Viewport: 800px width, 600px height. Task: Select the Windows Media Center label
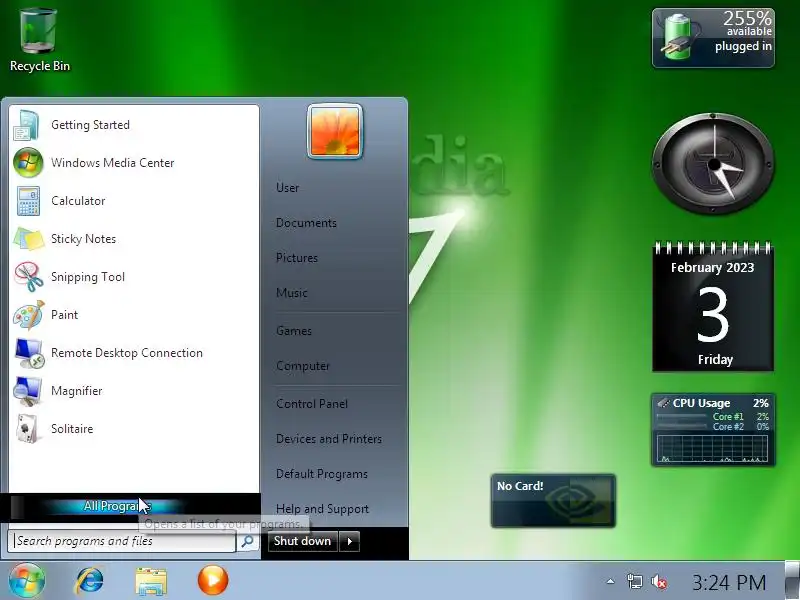click(x=113, y=163)
